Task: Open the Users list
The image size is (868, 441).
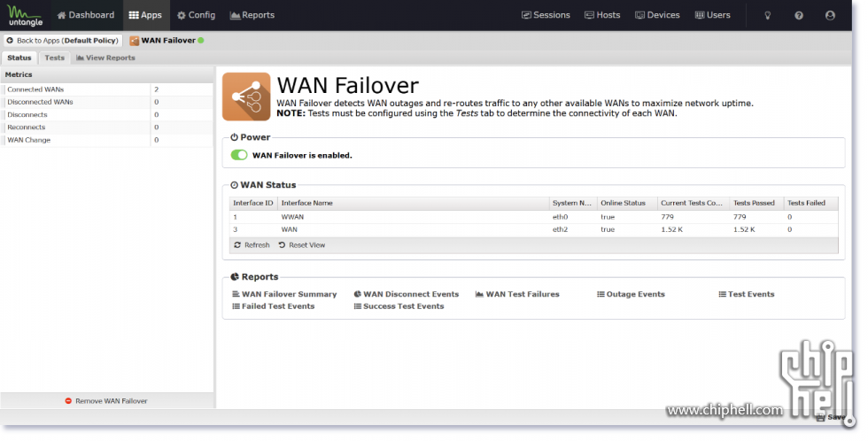Action: pyautogui.click(x=713, y=15)
